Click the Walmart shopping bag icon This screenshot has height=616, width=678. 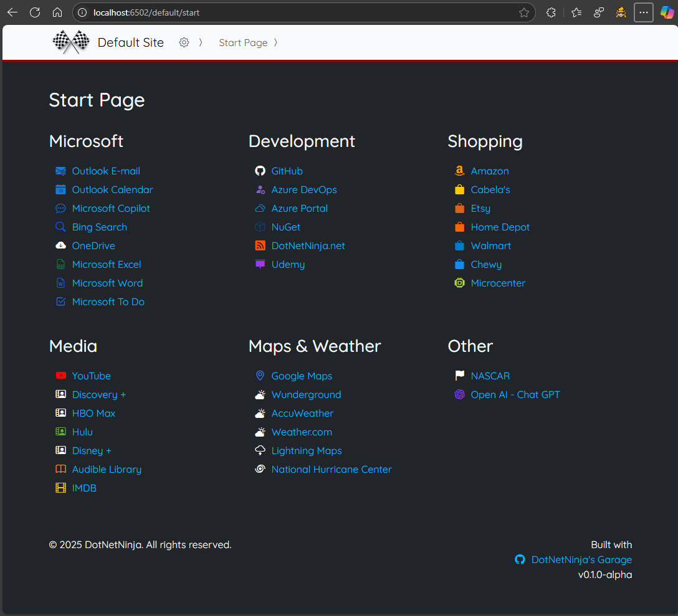click(x=460, y=245)
